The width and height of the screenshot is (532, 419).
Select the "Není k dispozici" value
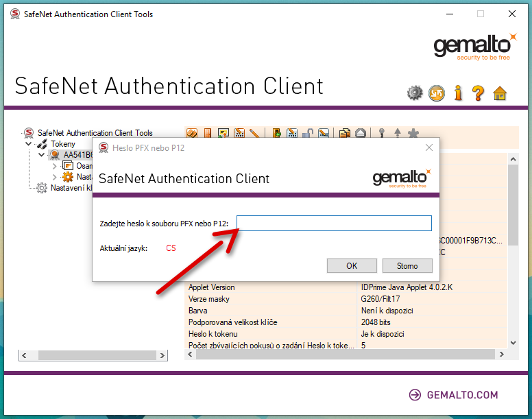(387, 311)
